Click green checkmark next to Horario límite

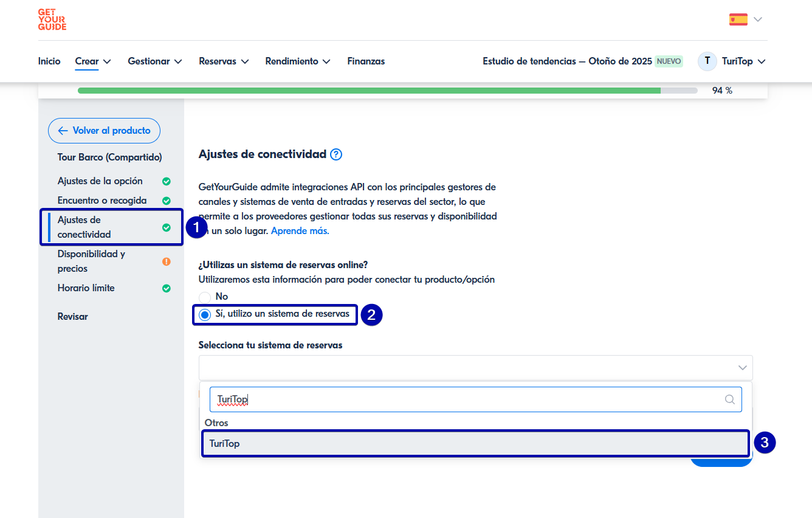(167, 288)
